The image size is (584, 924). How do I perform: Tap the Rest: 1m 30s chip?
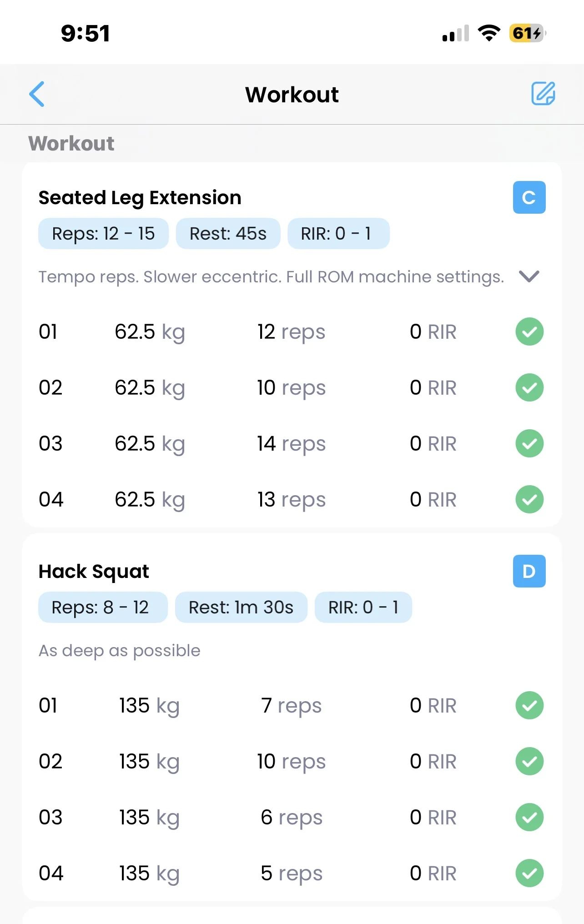pos(241,608)
